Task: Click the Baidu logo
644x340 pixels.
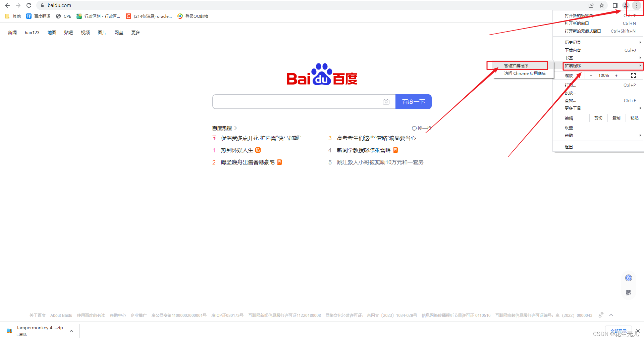Action: (322, 75)
